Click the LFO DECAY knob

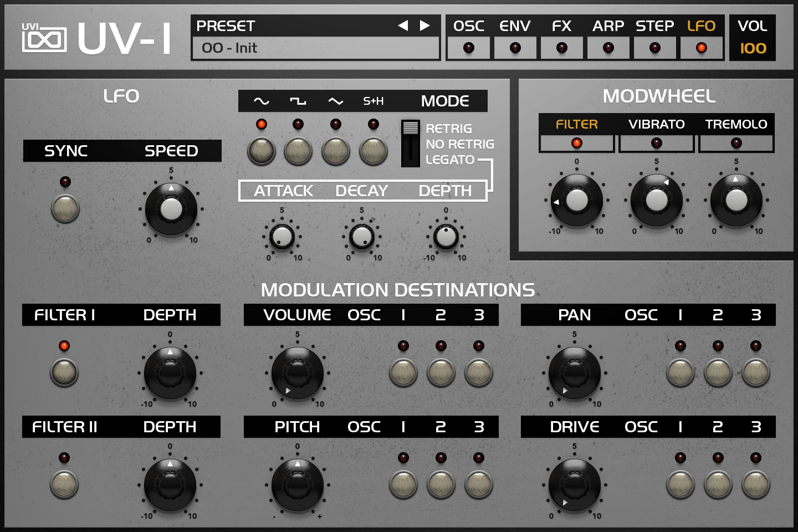tap(362, 237)
